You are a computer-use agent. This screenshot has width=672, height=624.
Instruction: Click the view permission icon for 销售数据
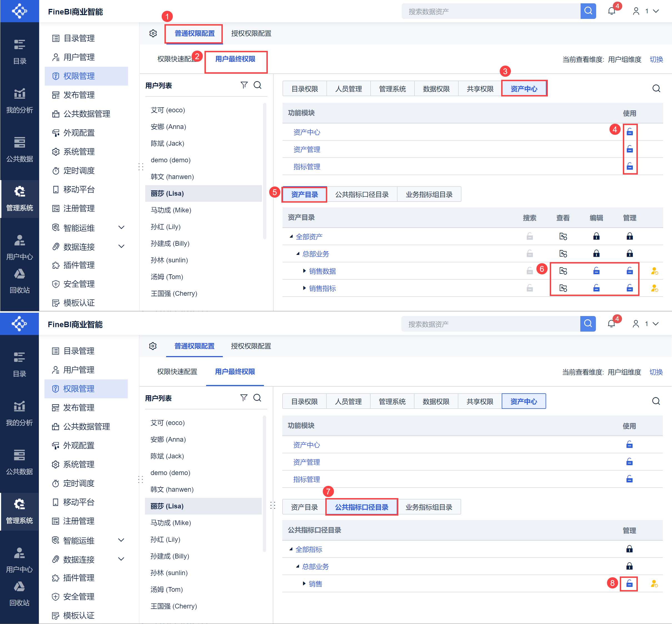tap(563, 271)
